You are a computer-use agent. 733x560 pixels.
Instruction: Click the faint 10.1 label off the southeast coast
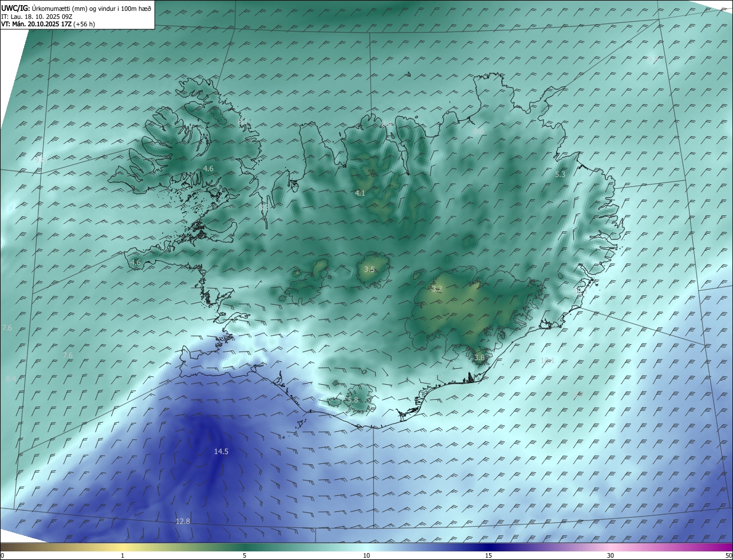[x=547, y=360]
